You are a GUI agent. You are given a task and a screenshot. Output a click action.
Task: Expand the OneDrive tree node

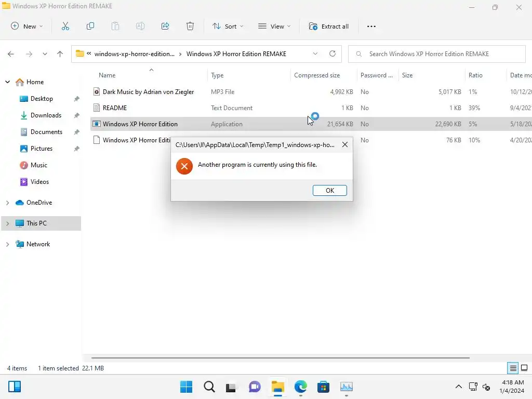coord(7,203)
